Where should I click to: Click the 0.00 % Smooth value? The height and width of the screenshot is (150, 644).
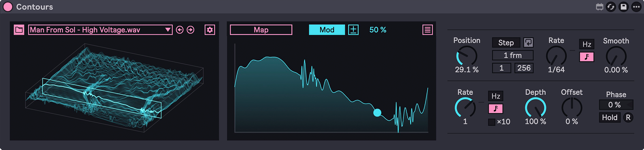click(616, 70)
